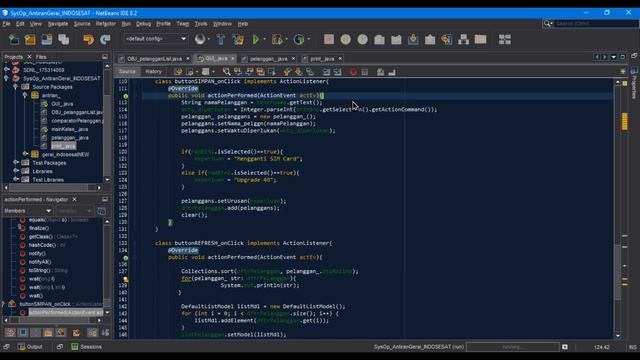Switch to the Files tab
This screenshot has height=360, width=640.
[41, 57]
